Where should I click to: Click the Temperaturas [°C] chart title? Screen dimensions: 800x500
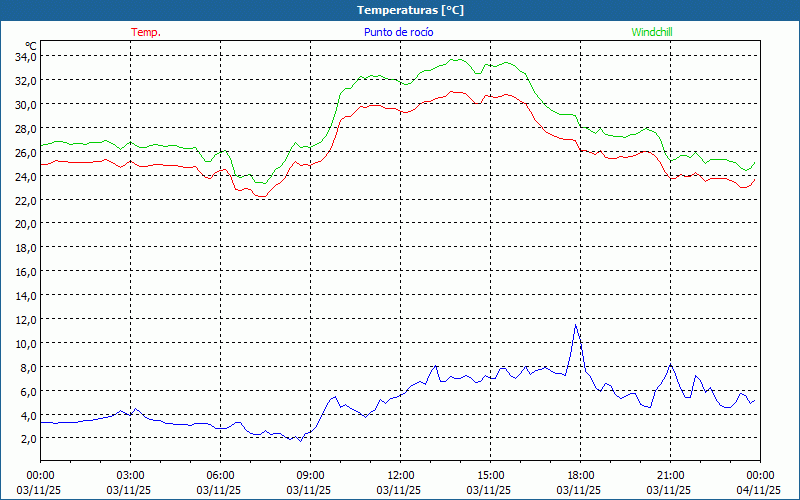pos(410,10)
